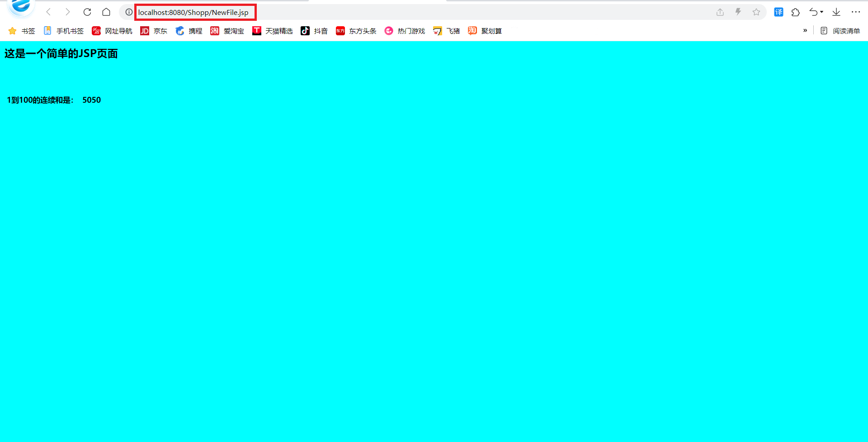
Task: Click the address bar URL localhost:8080/Shopp/NewFile.jsp
Action: coord(193,12)
